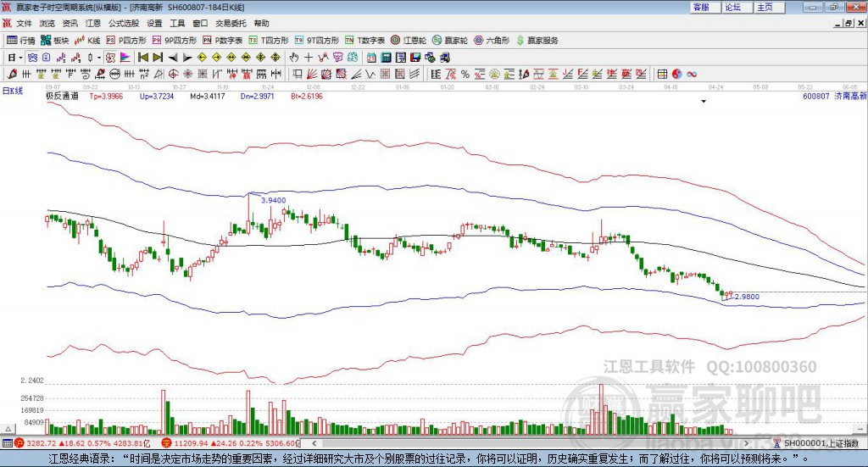The image size is (868, 467).
Task: Jump to the first bar icon
Action: (142, 58)
